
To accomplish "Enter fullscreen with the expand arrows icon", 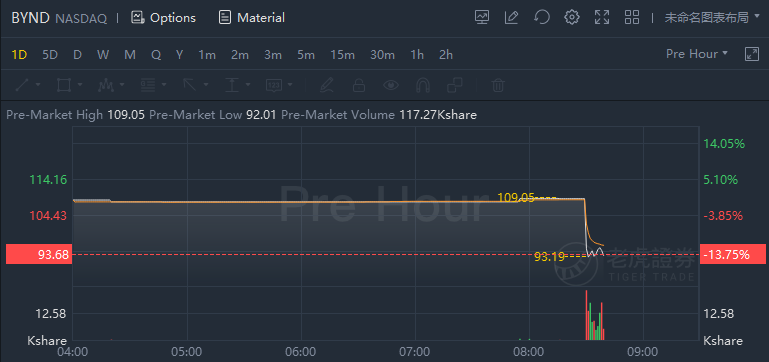I will coord(602,18).
